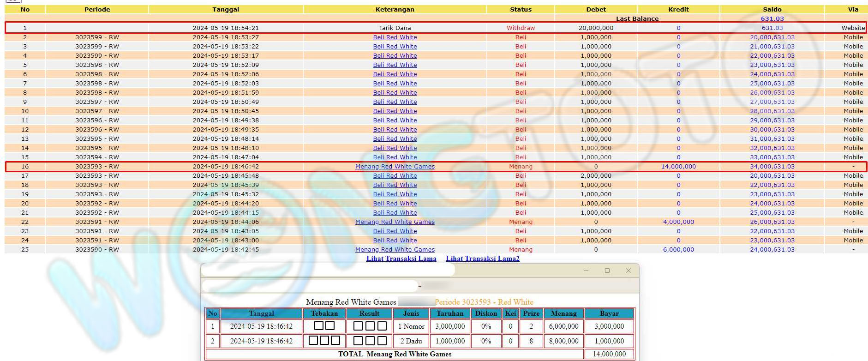Click Beli Red White in row 2
Image resolution: width=868 pixels, height=361 pixels.
(x=395, y=37)
